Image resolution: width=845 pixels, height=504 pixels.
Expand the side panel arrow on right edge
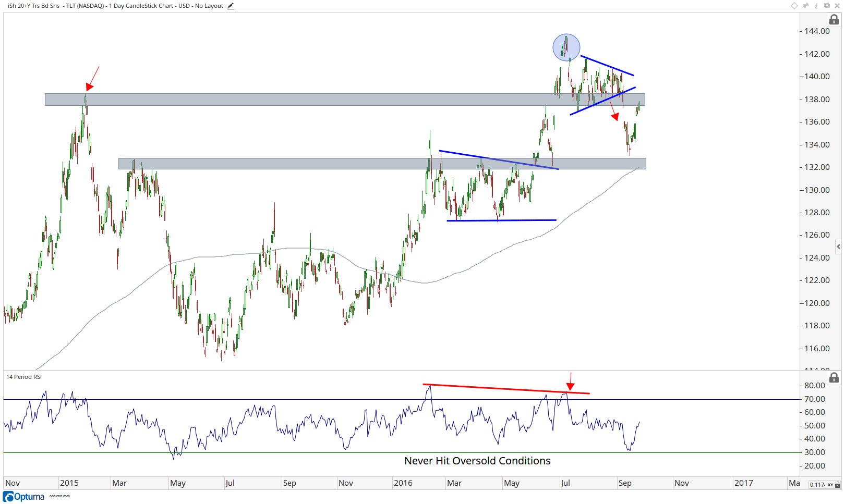point(838,247)
